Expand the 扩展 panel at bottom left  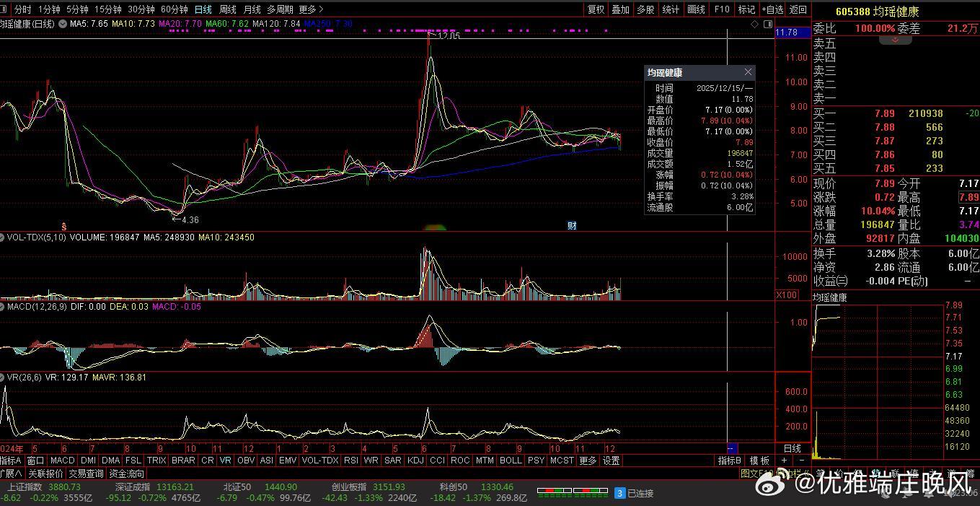tap(11, 474)
